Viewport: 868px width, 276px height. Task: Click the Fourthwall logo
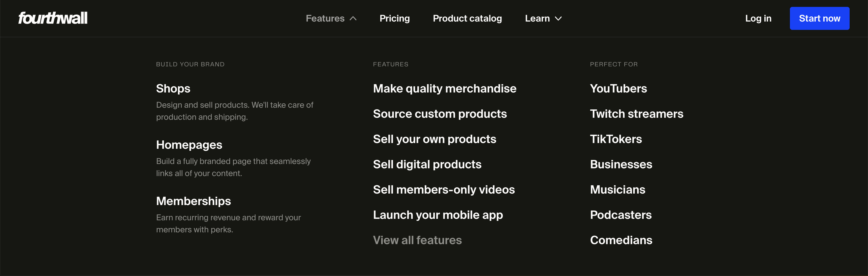pyautogui.click(x=53, y=18)
